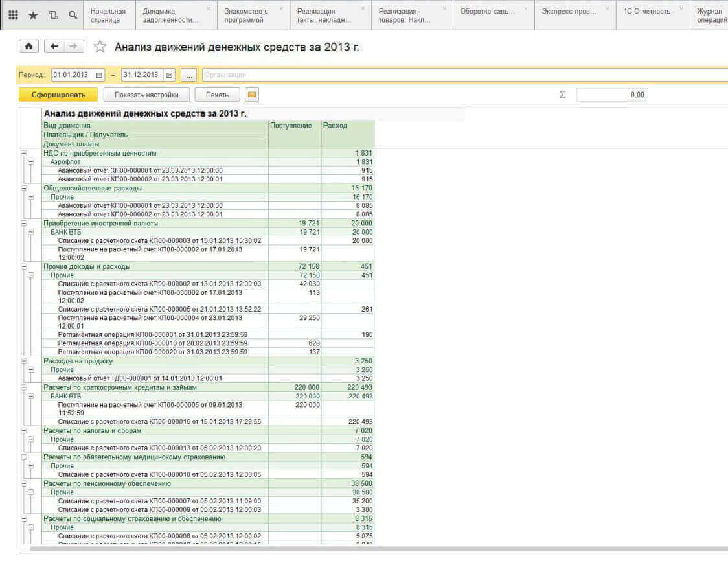Open period selection with ellipsis button
Screen dimensions: 728x565
(188, 75)
